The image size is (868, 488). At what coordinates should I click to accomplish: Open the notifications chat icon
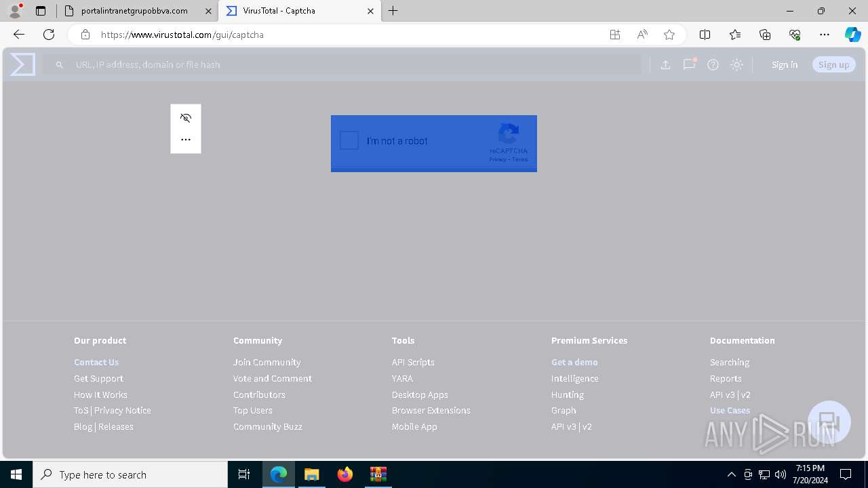(690, 64)
